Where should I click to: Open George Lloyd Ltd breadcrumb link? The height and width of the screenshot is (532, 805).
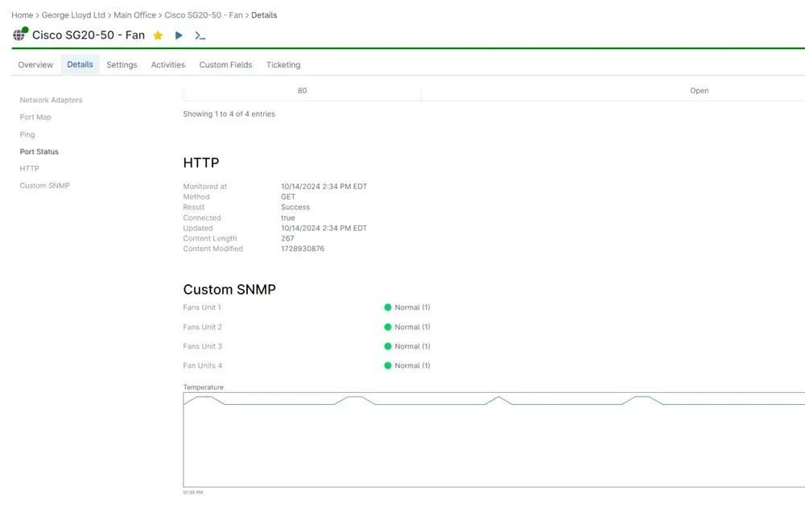(x=73, y=15)
